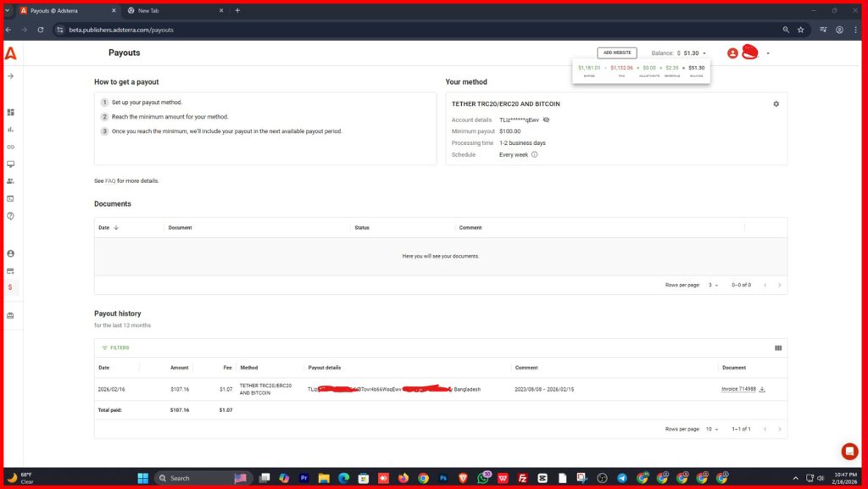Image resolution: width=868 pixels, height=489 pixels.
Task: Open the Statistics bar chart icon
Action: click(11, 130)
